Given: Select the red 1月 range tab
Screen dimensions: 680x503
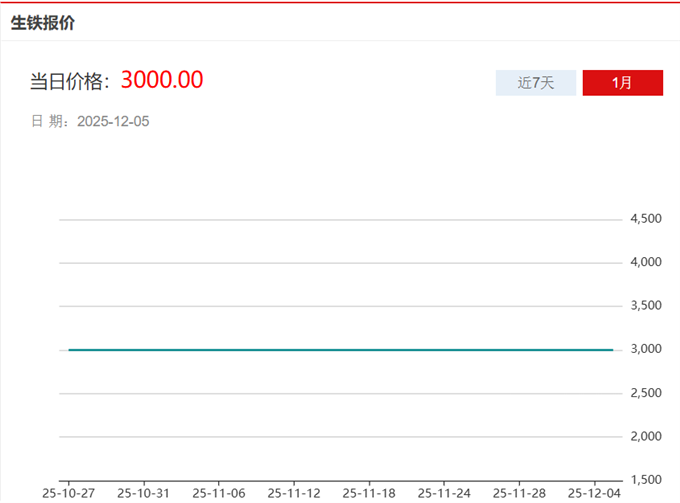Looking at the screenshot, I should (622, 83).
